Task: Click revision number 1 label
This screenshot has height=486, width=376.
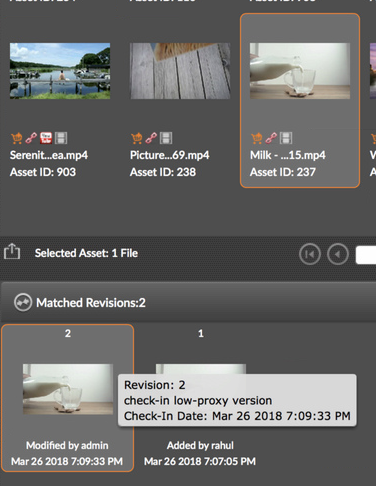Action: point(201,333)
